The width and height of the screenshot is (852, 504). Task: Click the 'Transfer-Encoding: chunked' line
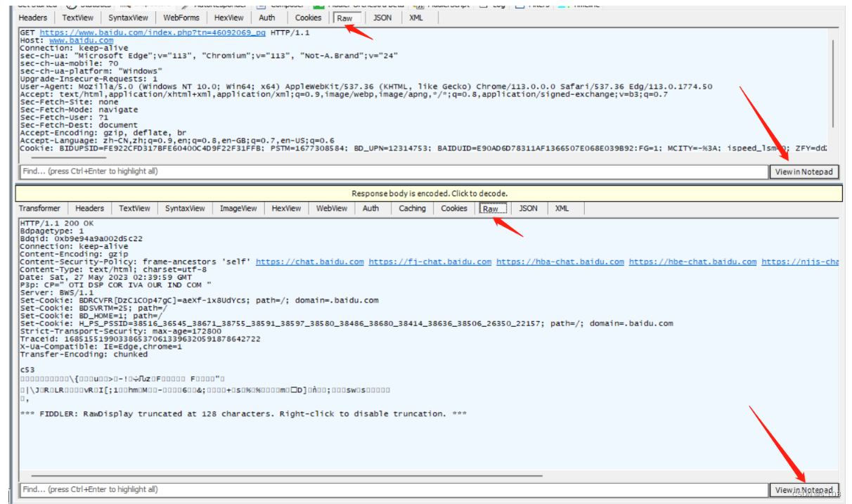(84, 354)
